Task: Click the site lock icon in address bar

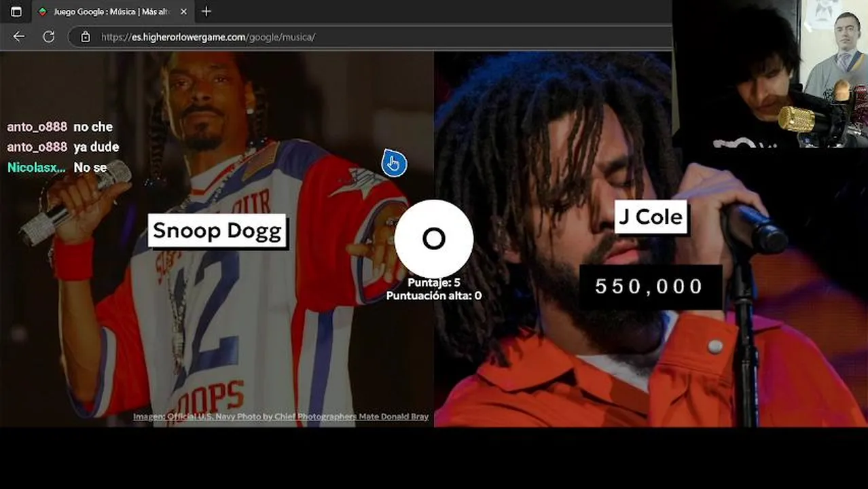Action: point(86,37)
